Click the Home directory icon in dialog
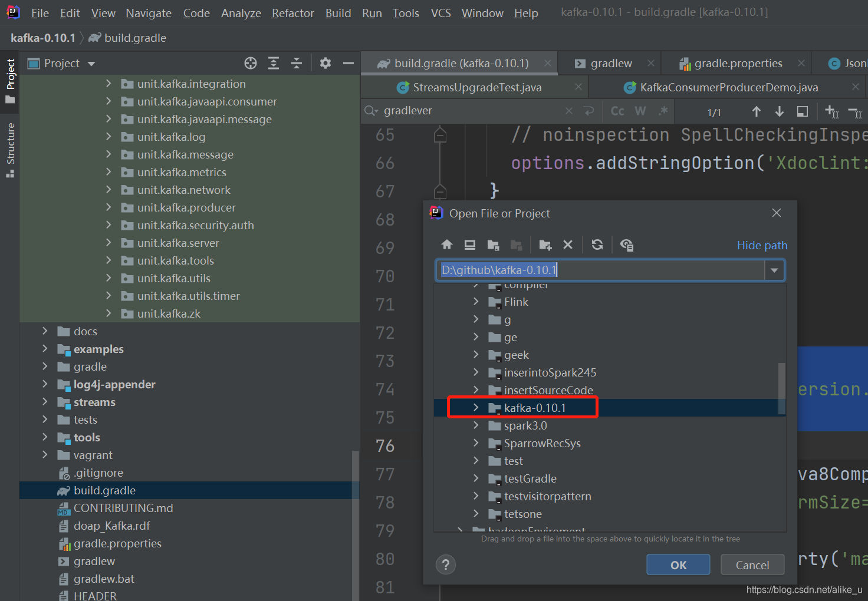Screen dimensions: 868x601 (447, 245)
